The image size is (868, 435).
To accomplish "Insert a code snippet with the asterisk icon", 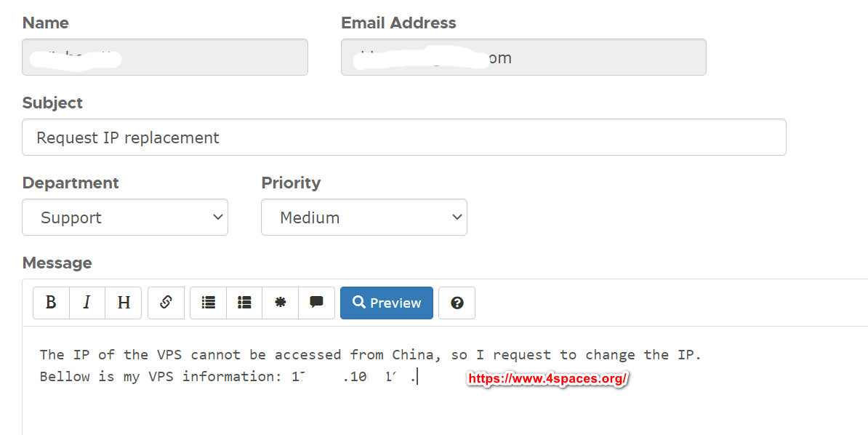I will coord(280,303).
